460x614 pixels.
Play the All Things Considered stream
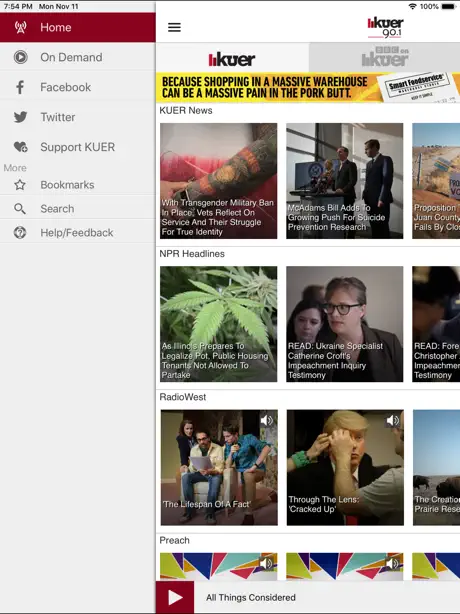click(x=175, y=597)
